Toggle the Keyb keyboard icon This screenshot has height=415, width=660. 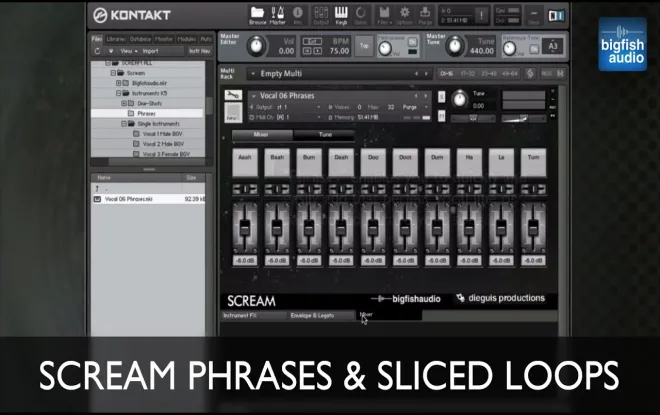(x=341, y=15)
